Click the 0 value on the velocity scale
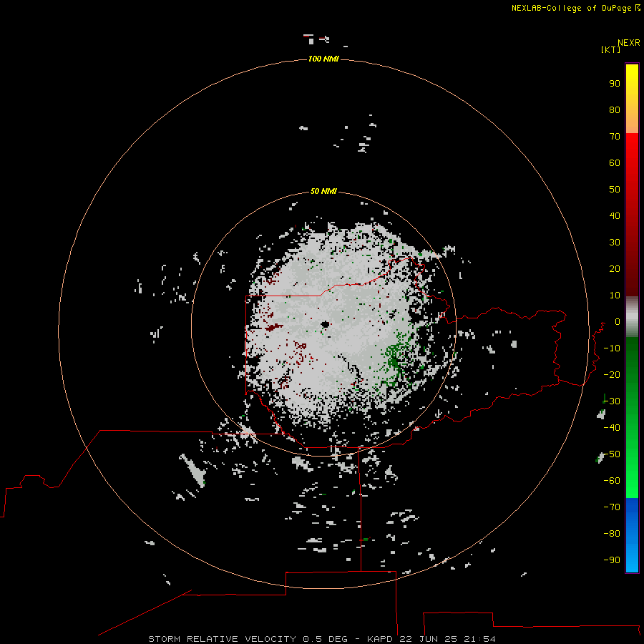The width and height of the screenshot is (644, 644). pyautogui.click(x=618, y=322)
